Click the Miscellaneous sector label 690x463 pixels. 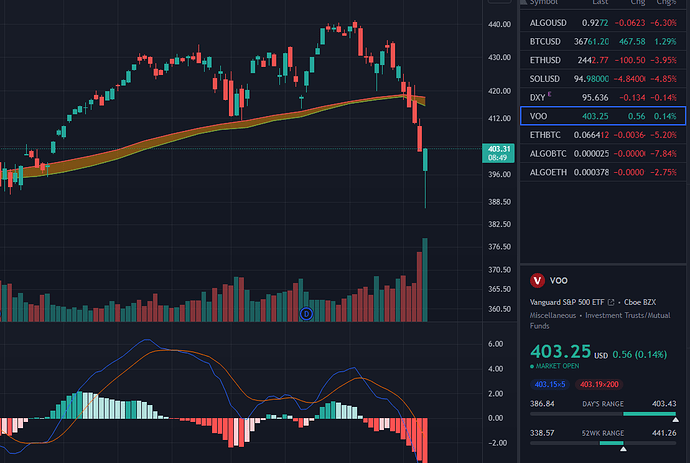(x=553, y=316)
